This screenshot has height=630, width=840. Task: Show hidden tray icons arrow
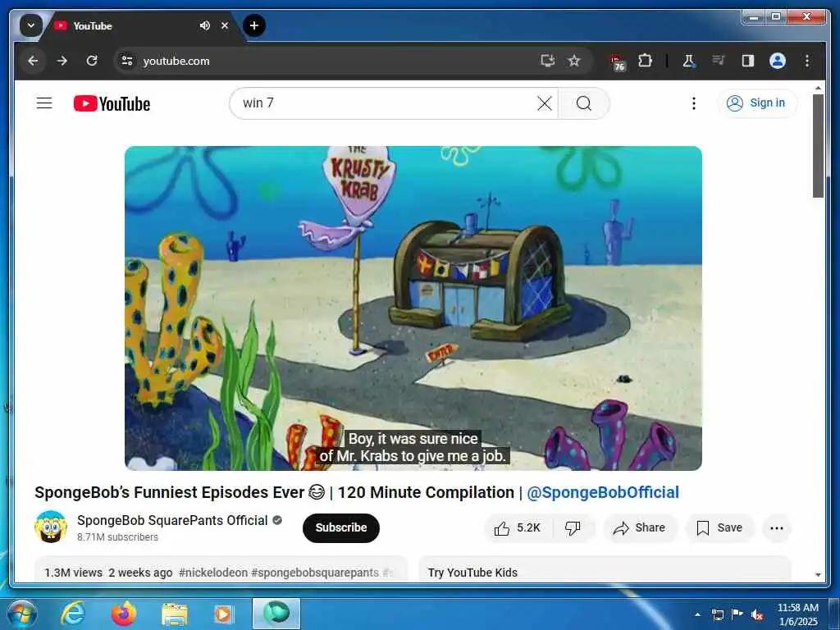pos(697,614)
